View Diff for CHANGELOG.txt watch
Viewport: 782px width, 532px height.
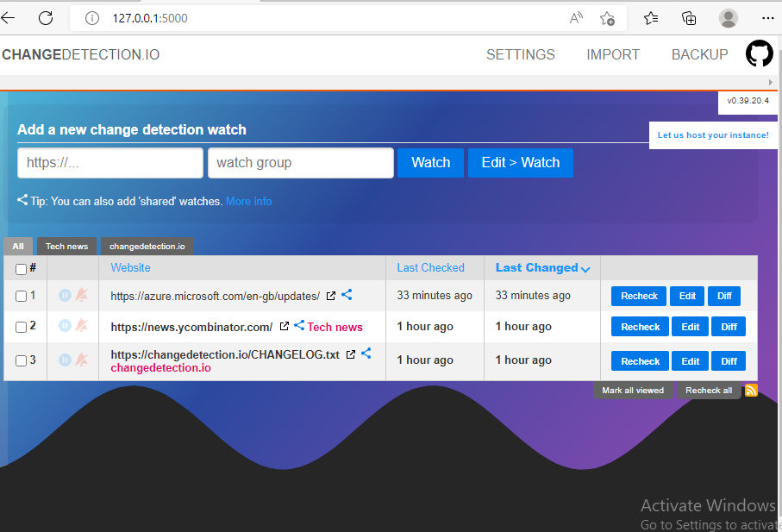coord(729,361)
